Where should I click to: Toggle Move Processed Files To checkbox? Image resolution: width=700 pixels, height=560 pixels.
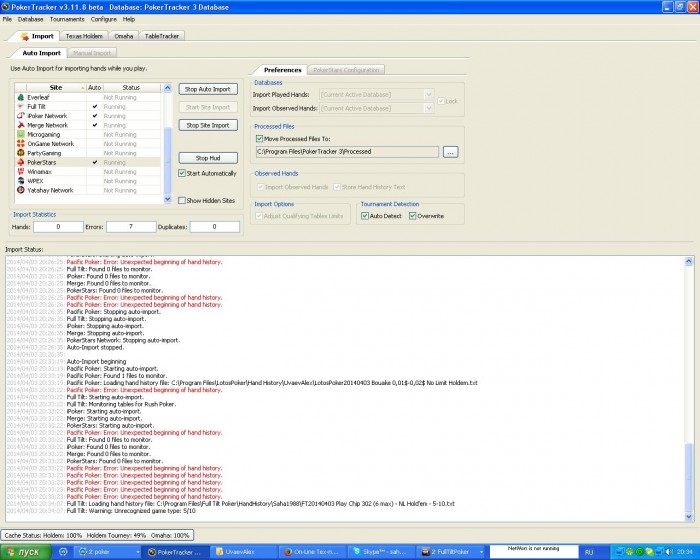coord(259,139)
